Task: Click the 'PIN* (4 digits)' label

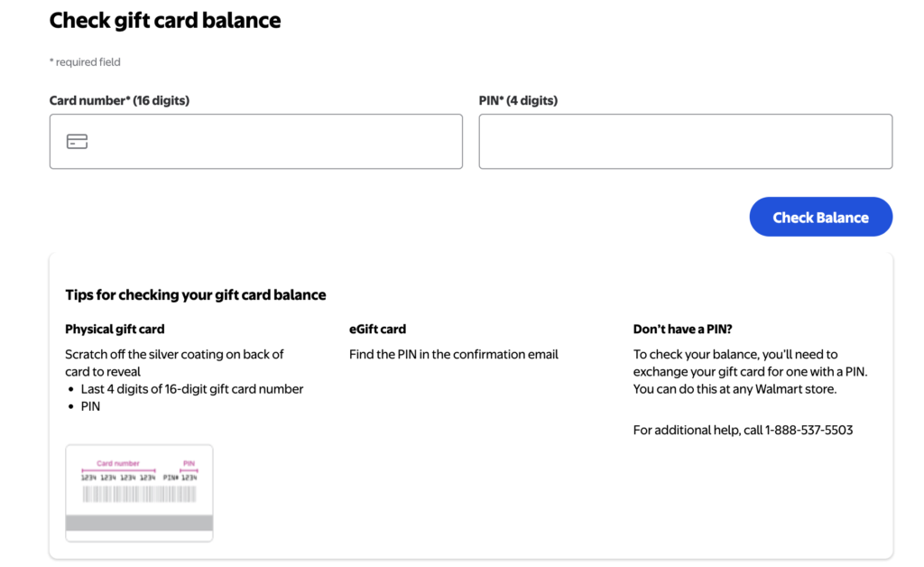Action: pyautogui.click(x=518, y=101)
